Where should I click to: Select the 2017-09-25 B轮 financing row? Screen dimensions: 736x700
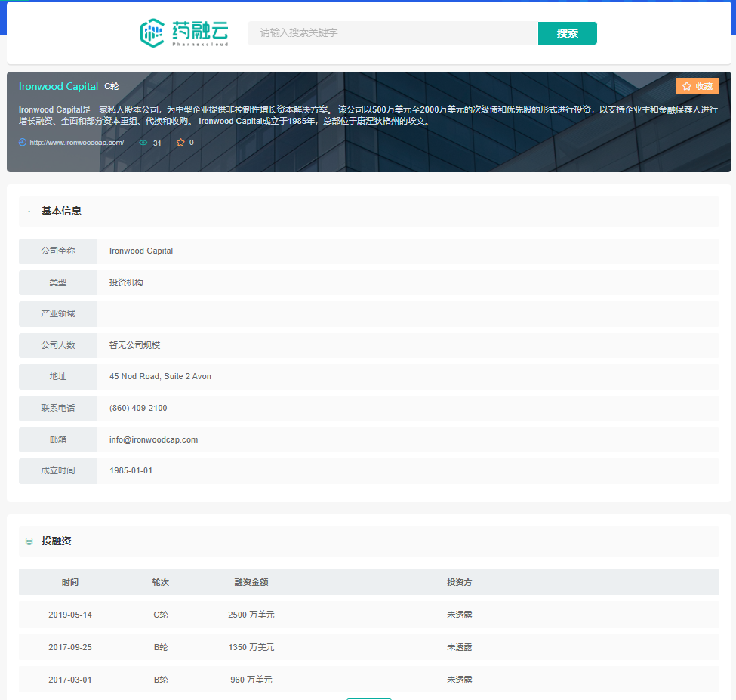(368, 647)
